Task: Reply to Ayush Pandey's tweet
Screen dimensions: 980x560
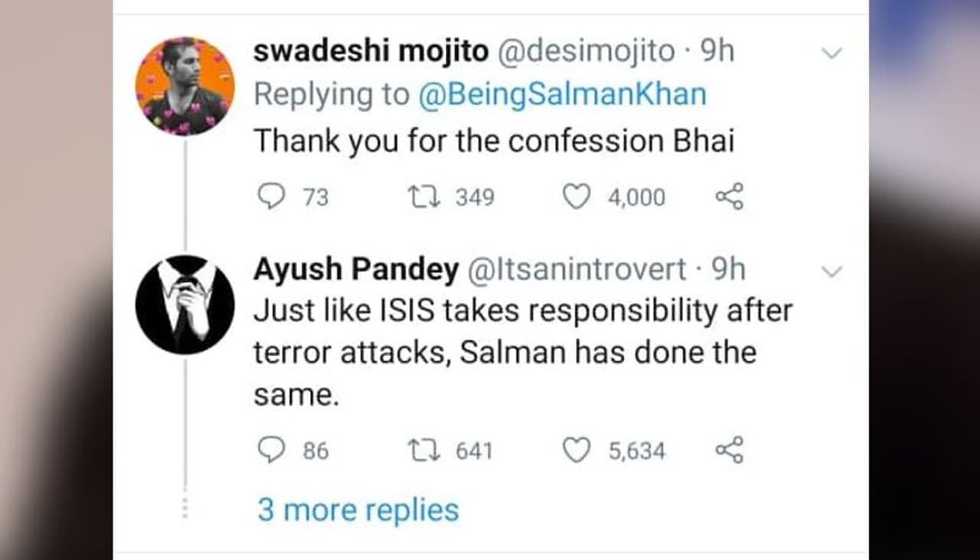Action: pyautogui.click(x=270, y=450)
